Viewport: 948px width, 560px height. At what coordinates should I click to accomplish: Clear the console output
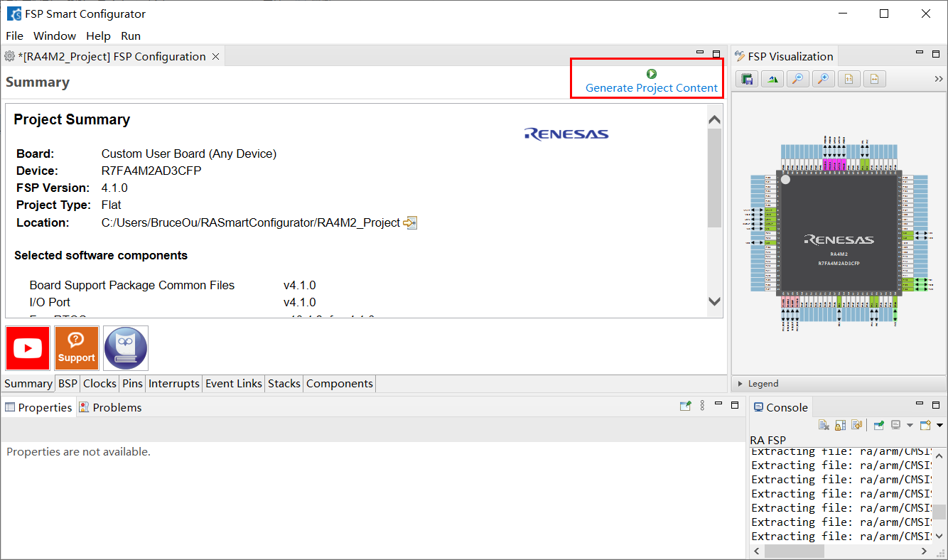pyautogui.click(x=824, y=425)
